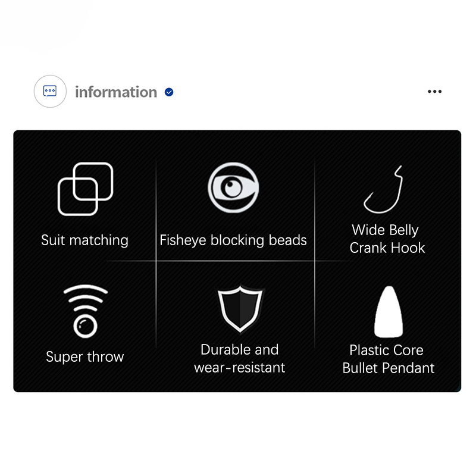
Task: Click the black feature card image
Action: 237,261
